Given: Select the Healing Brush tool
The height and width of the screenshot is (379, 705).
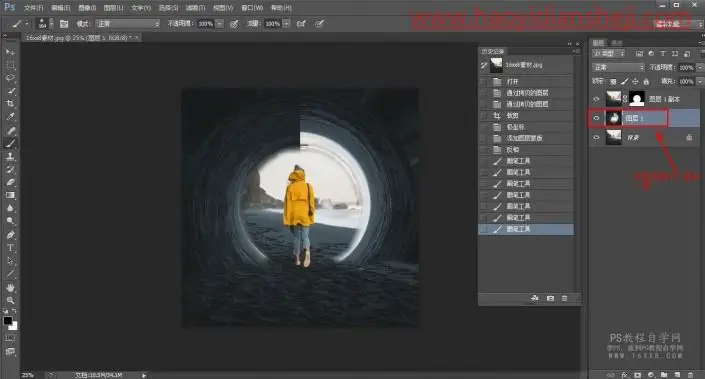Looking at the screenshot, I should pos(10,131).
